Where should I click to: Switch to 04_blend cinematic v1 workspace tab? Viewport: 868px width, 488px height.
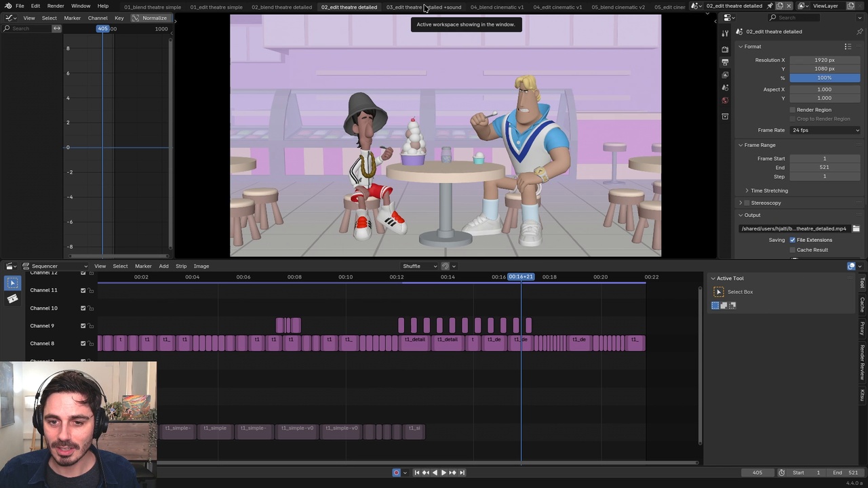point(497,7)
